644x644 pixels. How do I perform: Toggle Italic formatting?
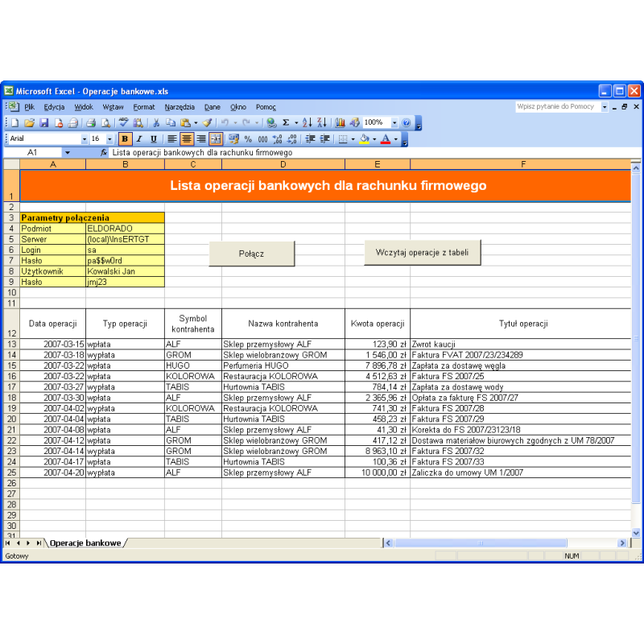click(138, 139)
